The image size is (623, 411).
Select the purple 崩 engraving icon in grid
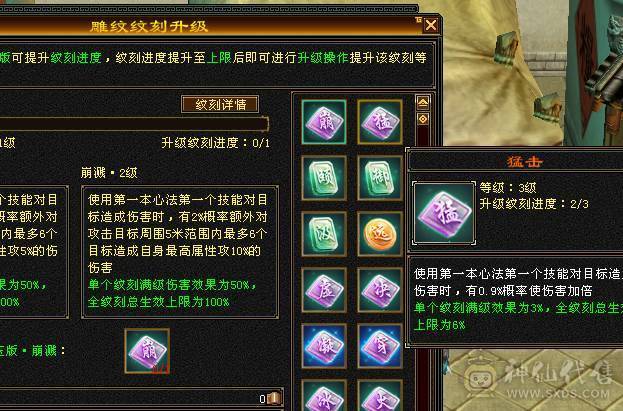pyautogui.click(x=324, y=122)
